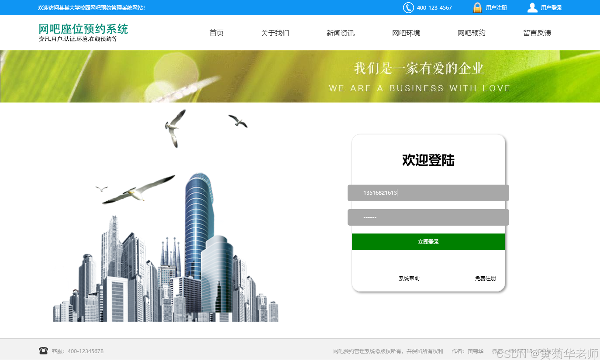
Task: Click the telephone icon in the footer
Action: click(43, 350)
